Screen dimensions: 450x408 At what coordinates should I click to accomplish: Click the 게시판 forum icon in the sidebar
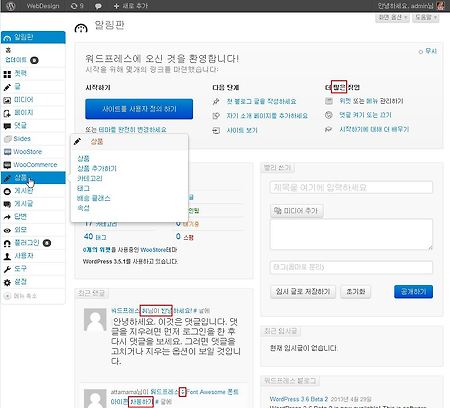[x=7, y=191]
